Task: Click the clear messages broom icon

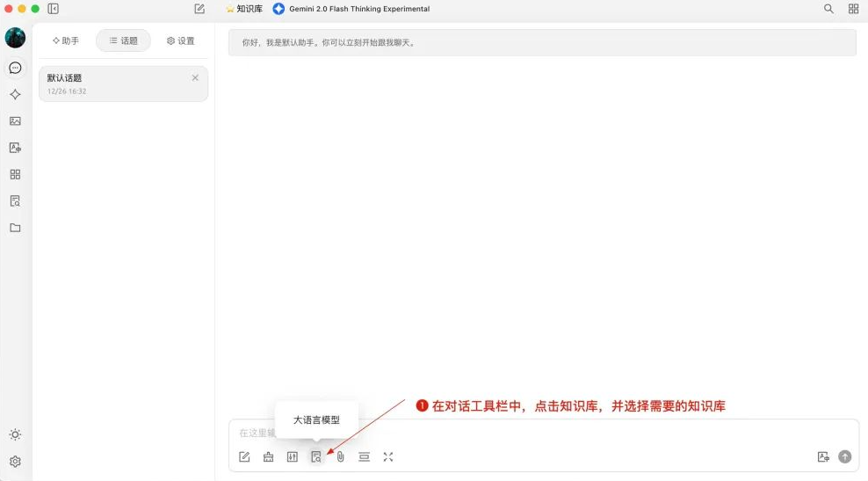Action: [268, 457]
